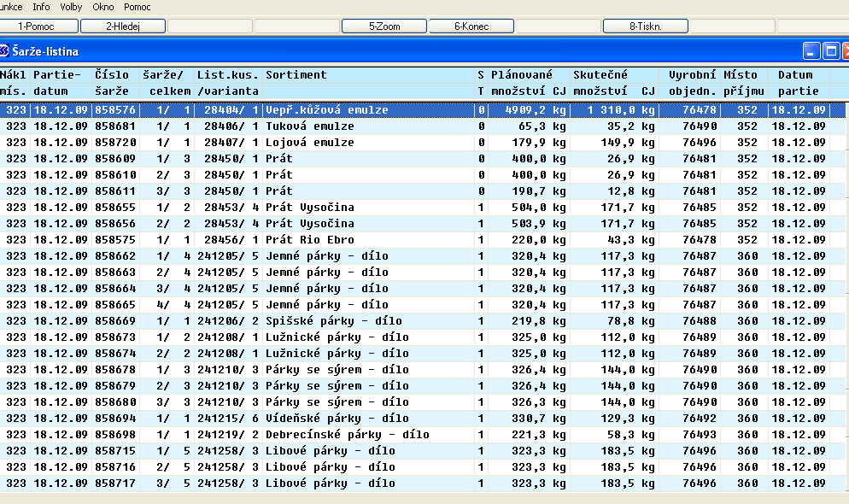The image size is (849, 504).
Task: Maximize the Šarže-listina window
Action: (831, 51)
